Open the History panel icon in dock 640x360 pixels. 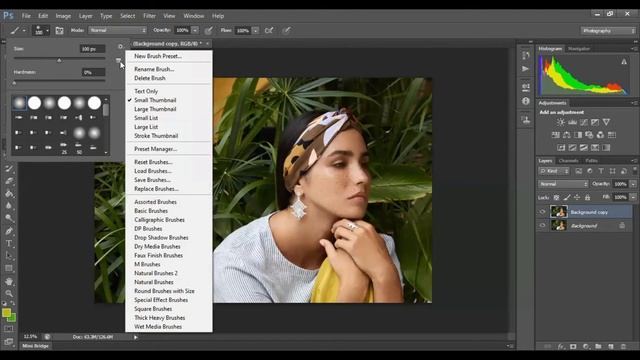point(526,55)
